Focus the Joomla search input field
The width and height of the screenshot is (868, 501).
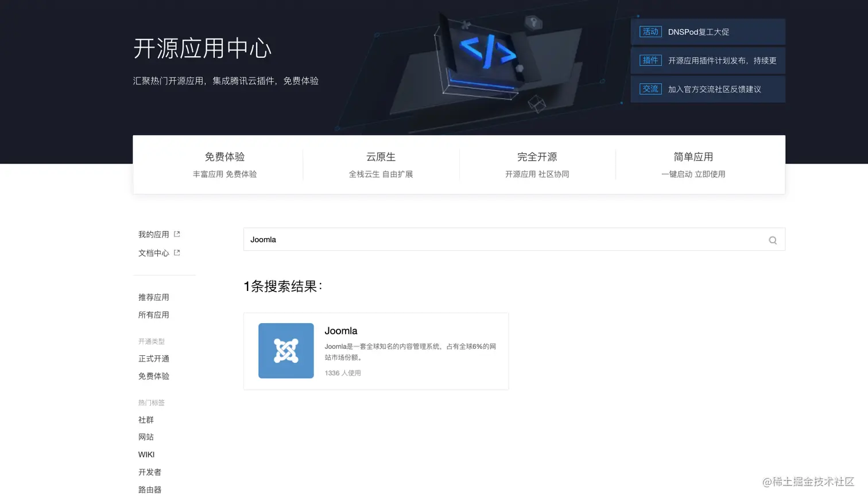pyautogui.click(x=514, y=239)
